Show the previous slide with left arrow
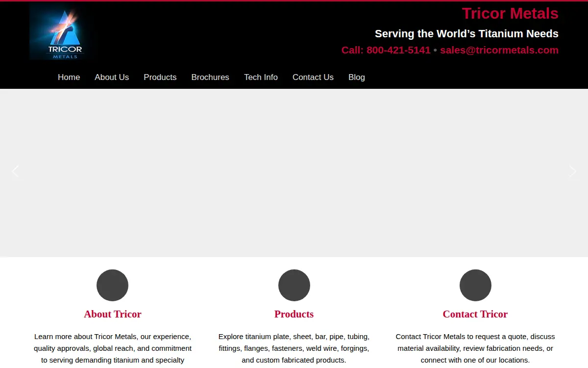This screenshot has height=368, width=588. [x=15, y=171]
